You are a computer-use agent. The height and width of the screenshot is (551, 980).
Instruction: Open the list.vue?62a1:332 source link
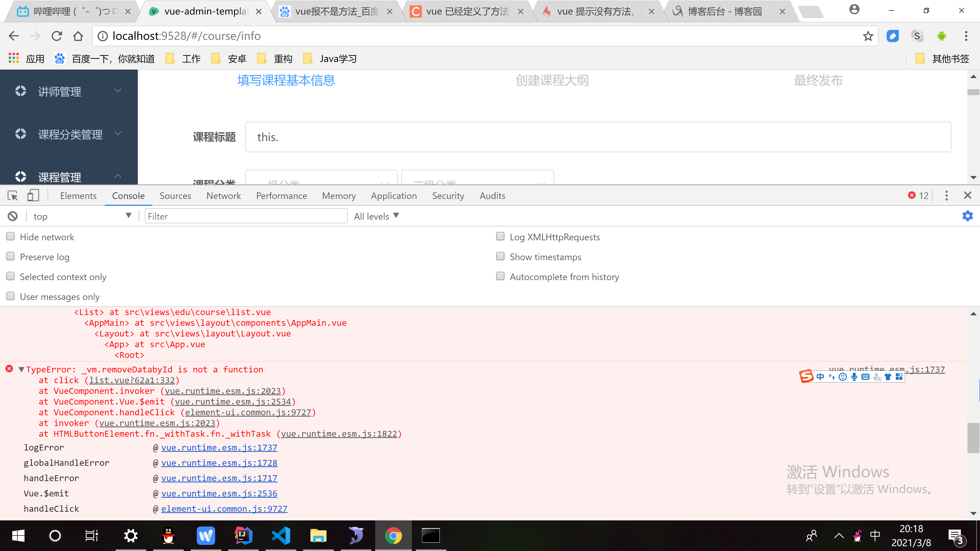tap(132, 380)
